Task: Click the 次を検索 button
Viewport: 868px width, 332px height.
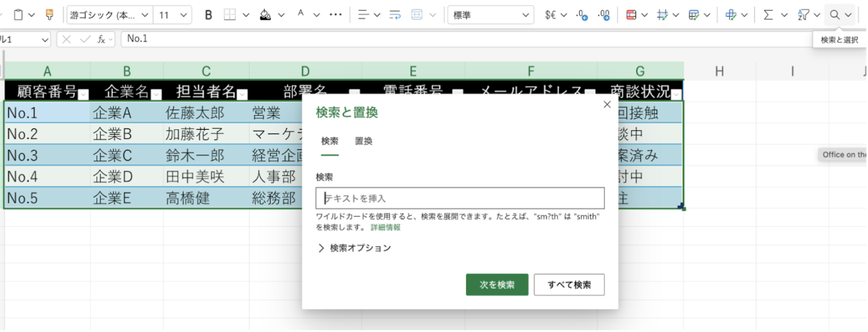Action: [x=497, y=285]
